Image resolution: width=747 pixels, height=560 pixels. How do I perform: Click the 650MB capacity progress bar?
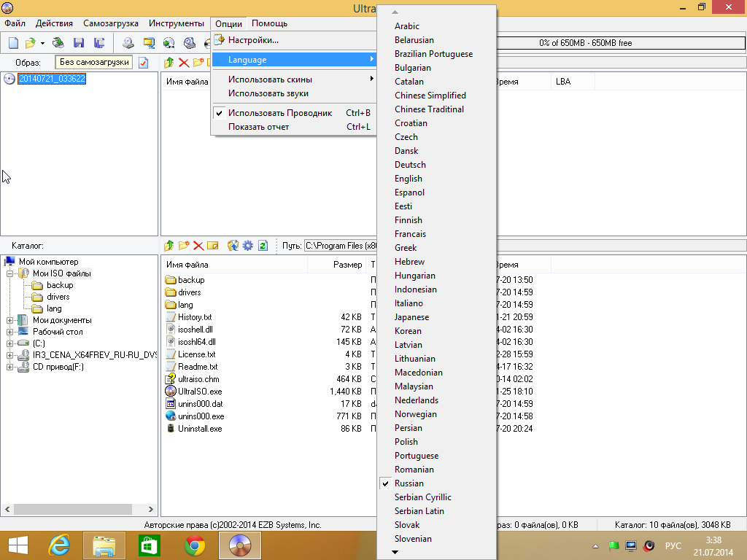coord(621,43)
